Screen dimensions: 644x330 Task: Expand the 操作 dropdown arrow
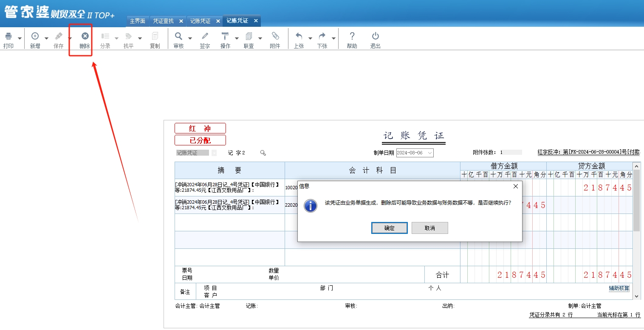pyautogui.click(x=237, y=38)
